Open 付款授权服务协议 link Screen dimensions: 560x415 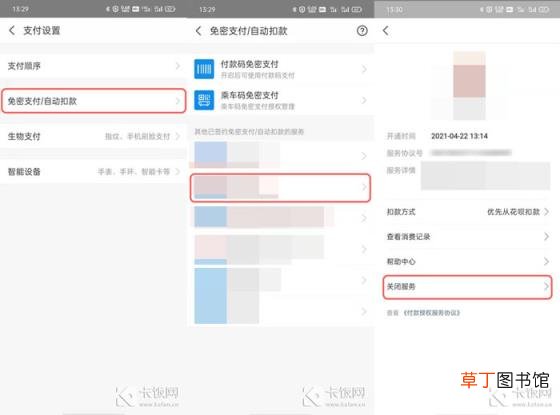click(431, 313)
